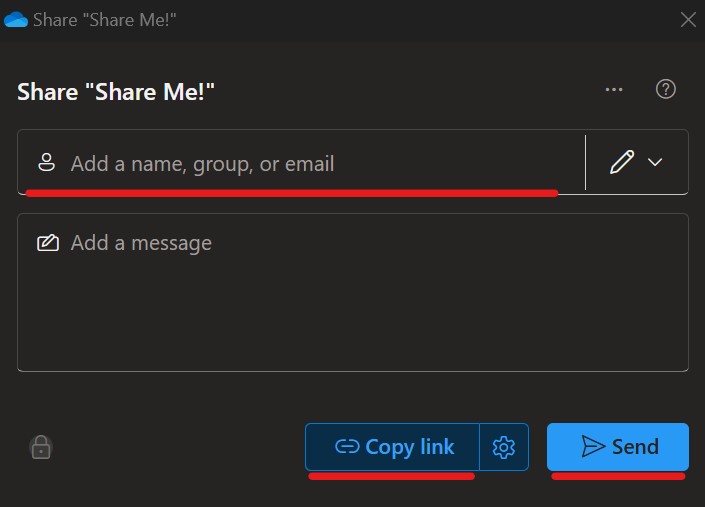Click the dialog heading 'Share "Share Me!"'
Screen dimensions: 705x507
coord(116,92)
